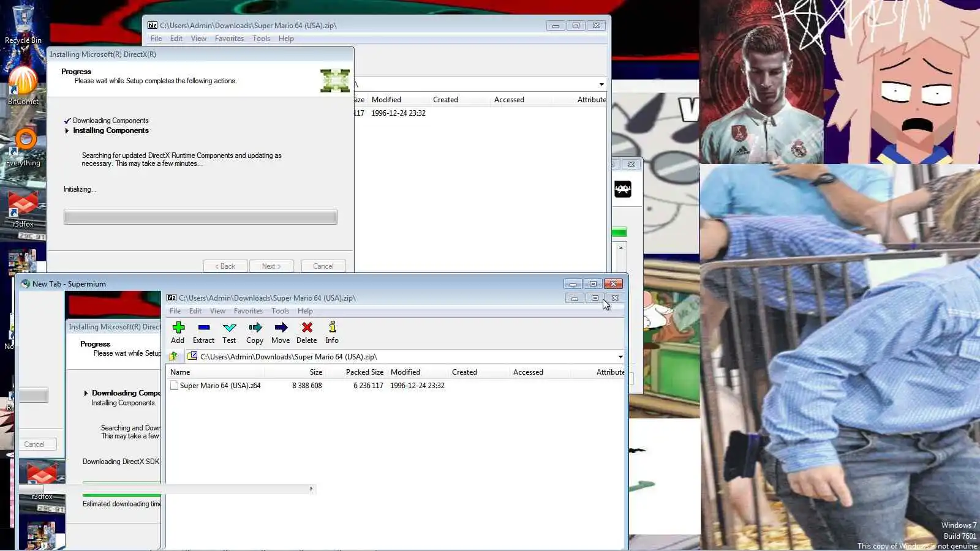
Task: Click Cancel in the top DirectX installer
Action: click(323, 266)
